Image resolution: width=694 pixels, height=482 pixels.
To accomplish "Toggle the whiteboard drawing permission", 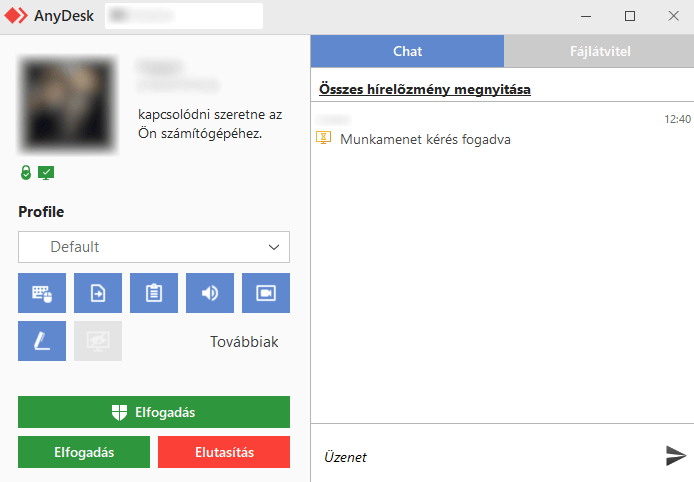I will point(42,341).
